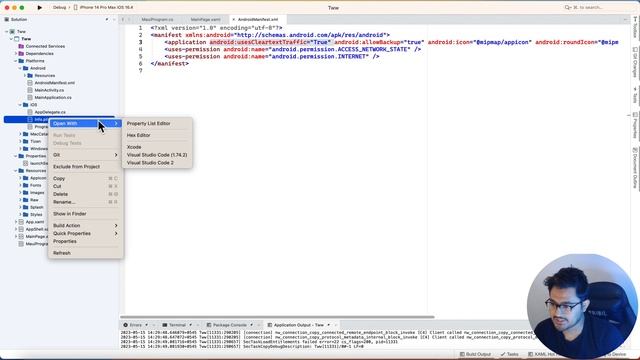The width and height of the screenshot is (640, 360).
Task: Open the Git Changes side pad
Action: pos(635,62)
